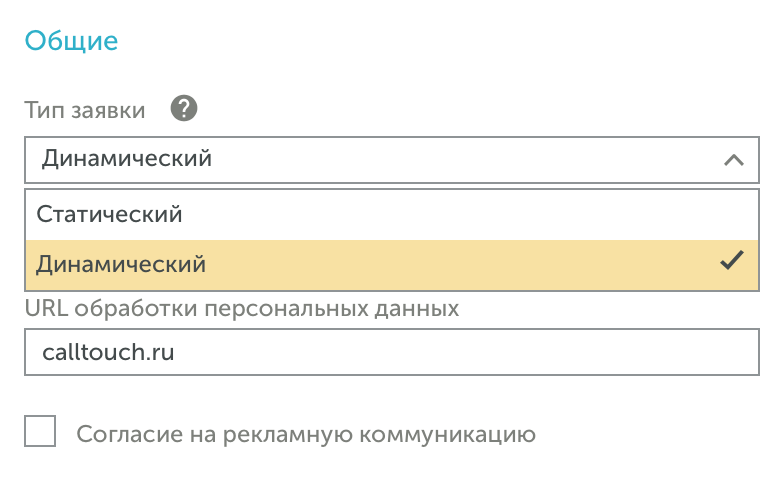
Task: Click the Тип заявки combo box
Action: tap(390, 160)
